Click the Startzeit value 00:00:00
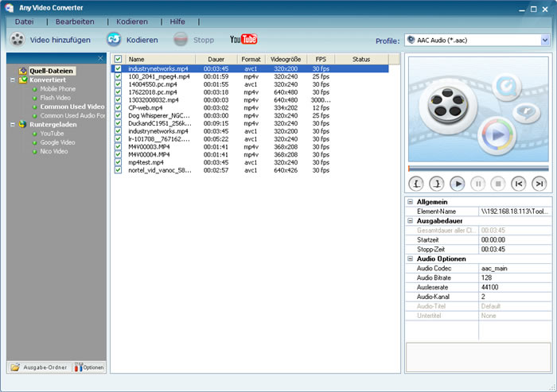 [x=493, y=239]
